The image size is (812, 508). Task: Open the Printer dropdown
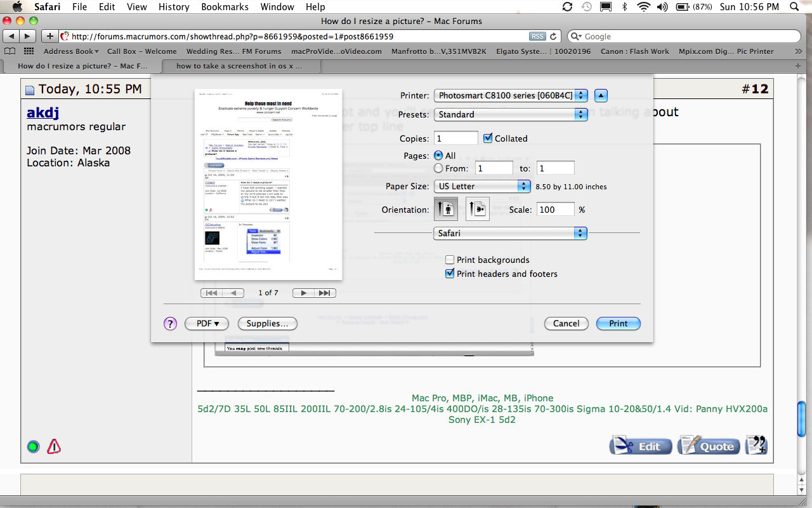[511, 95]
